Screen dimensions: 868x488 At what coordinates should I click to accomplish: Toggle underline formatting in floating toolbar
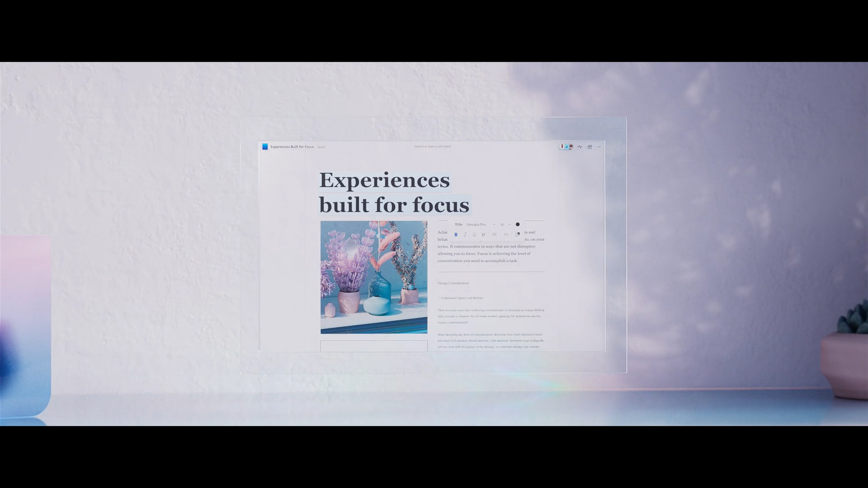474,235
